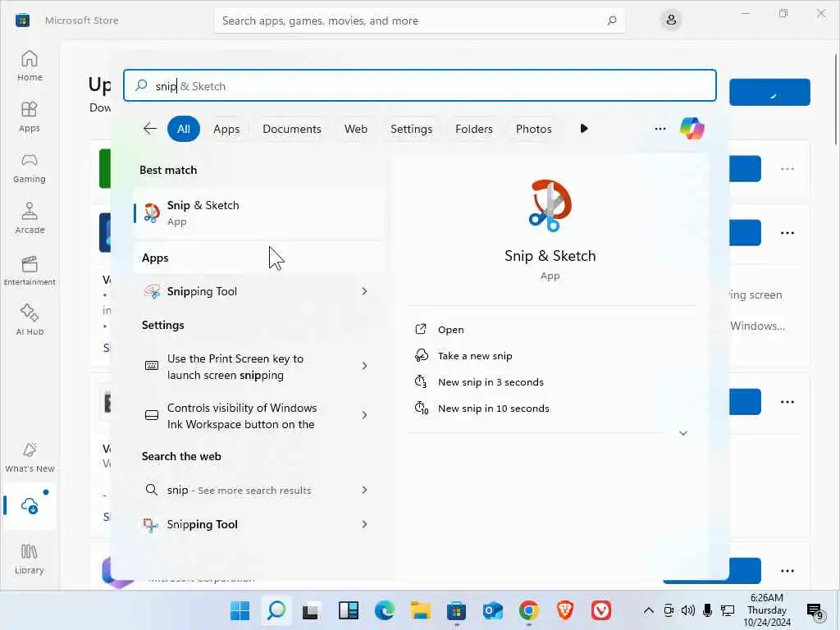Click the Copilot icon in search panel
The image size is (840, 630).
[x=692, y=129]
